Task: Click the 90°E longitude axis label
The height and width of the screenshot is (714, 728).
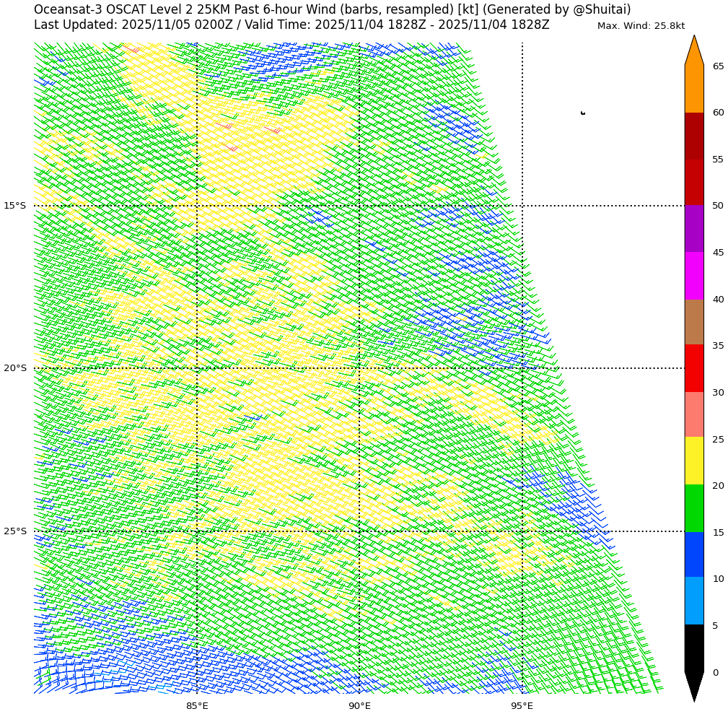Action: pyautogui.click(x=359, y=705)
